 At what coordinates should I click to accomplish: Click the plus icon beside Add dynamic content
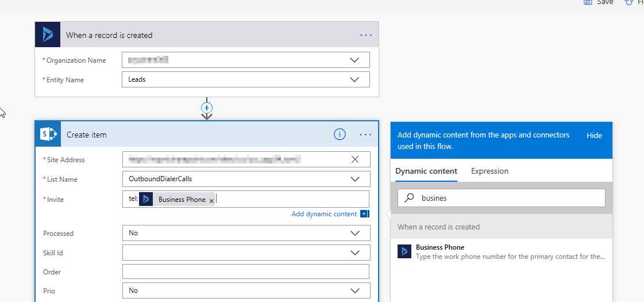pos(364,213)
